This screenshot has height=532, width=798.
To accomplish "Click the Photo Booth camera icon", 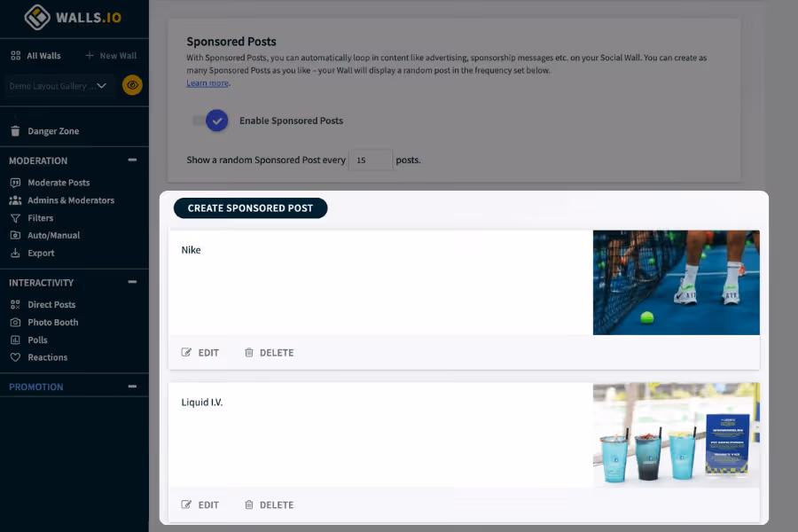I will click(15, 322).
